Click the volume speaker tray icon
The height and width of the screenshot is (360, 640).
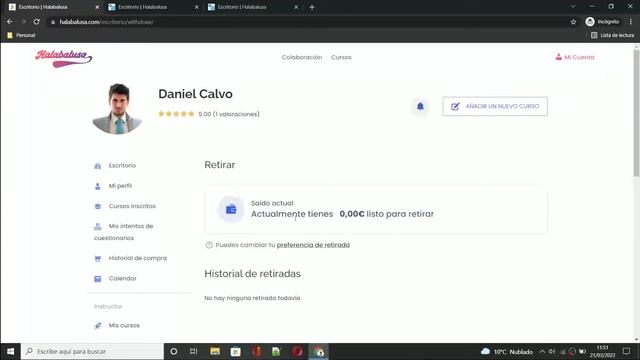coord(552,351)
